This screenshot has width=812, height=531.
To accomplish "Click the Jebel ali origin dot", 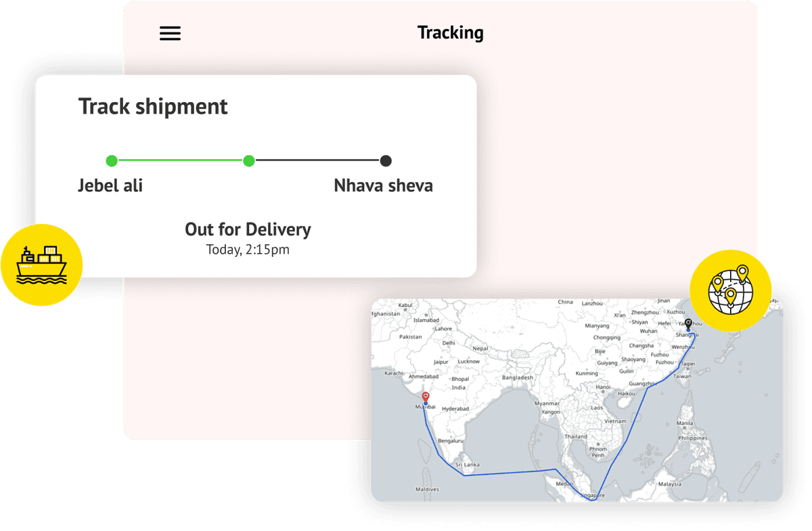I will coord(112,161).
